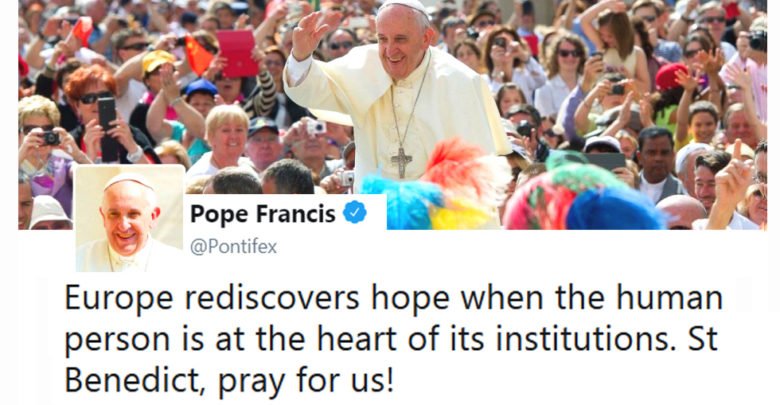This screenshot has height=405, width=780.
Task: Click the black smartphone held by red-haired woman
Action: click(x=106, y=112)
